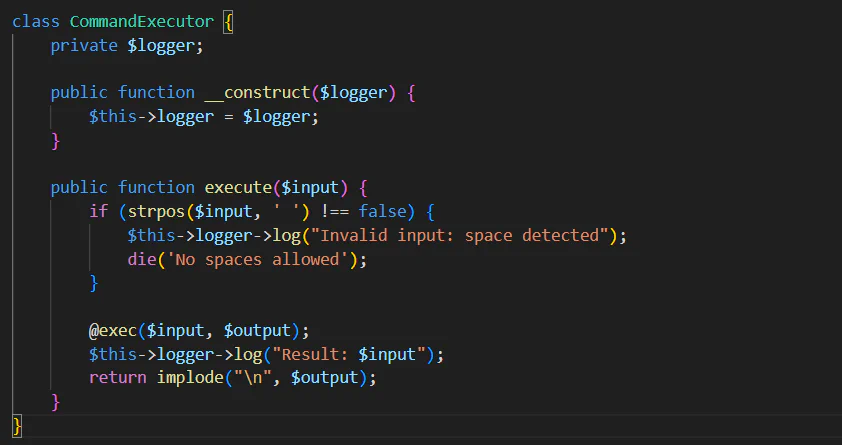Screen dimensions: 842x445
Task: Click the @exec call line
Action: click(199, 331)
